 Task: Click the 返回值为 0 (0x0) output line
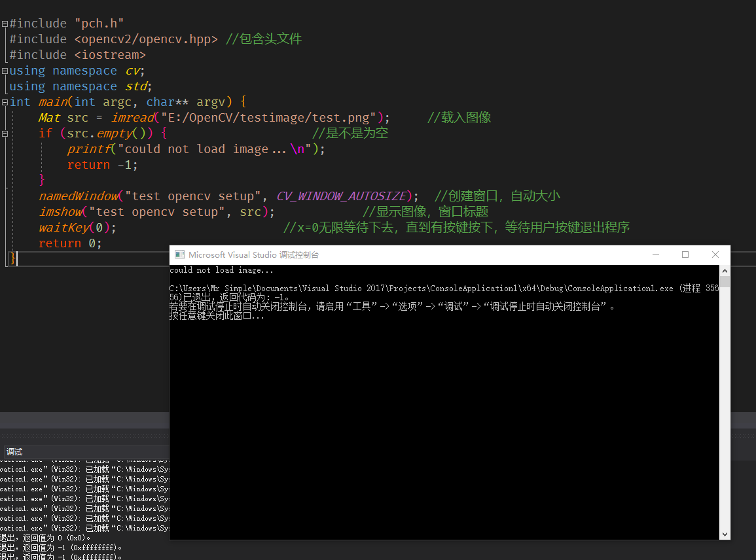point(45,538)
